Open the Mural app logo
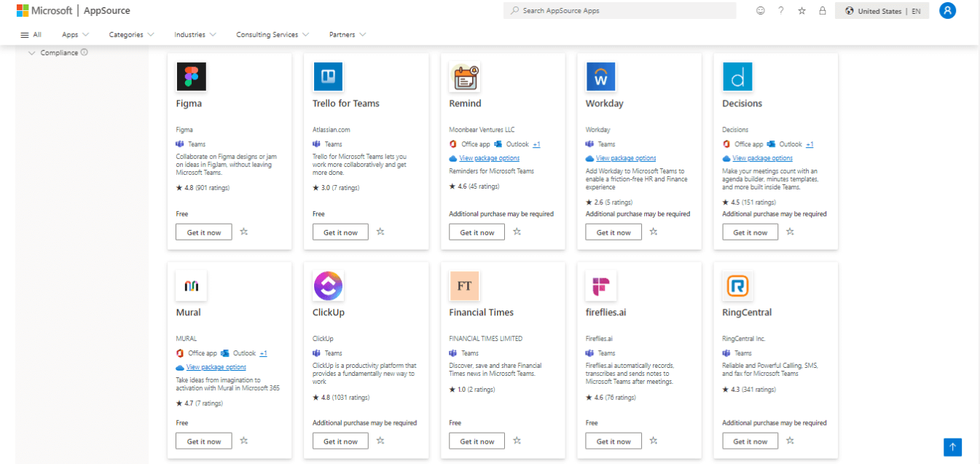This screenshot has width=980, height=464. click(x=192, y=286)
